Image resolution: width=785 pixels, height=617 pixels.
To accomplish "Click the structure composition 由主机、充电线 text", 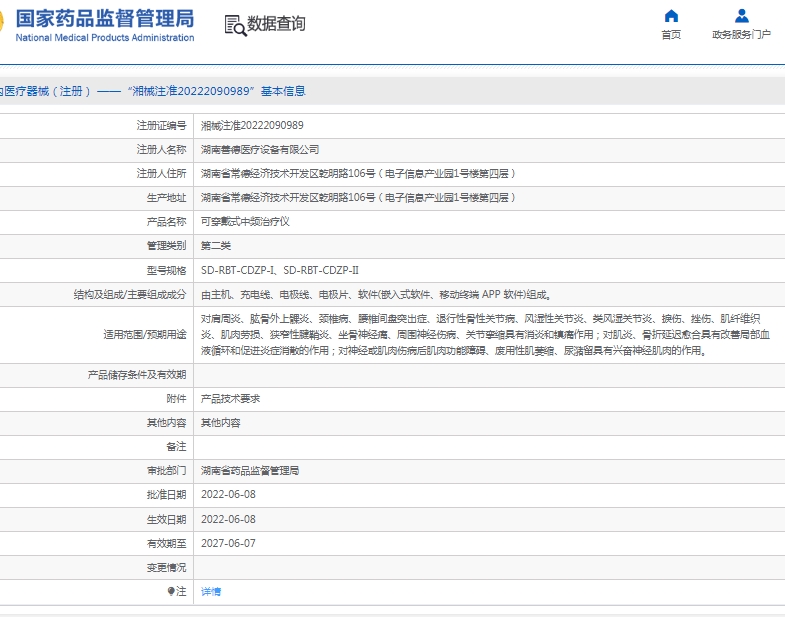I will (376, 294).
